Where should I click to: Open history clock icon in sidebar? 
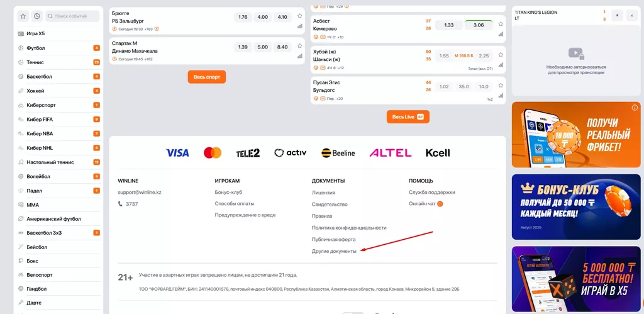[x=37, y=16]
